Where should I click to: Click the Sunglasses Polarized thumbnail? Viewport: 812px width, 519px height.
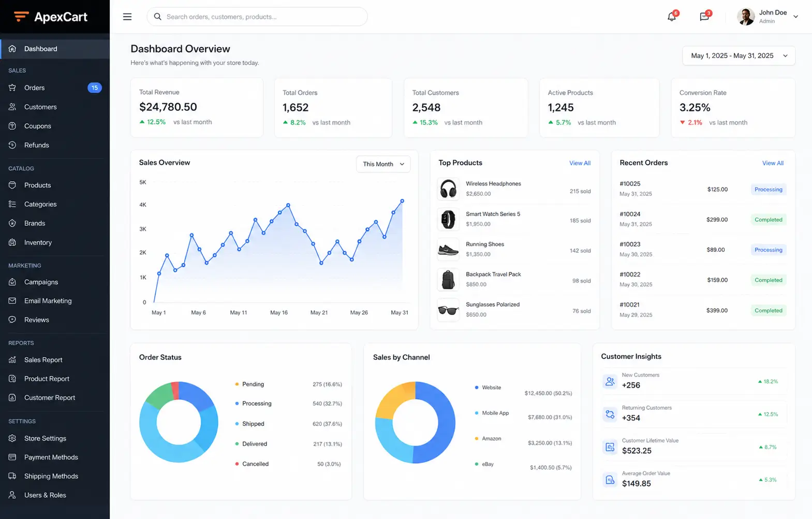(x=448, y=310)
